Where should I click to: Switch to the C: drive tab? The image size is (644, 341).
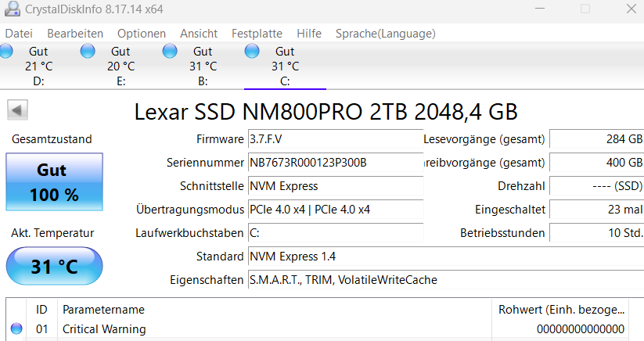point(285,66)
